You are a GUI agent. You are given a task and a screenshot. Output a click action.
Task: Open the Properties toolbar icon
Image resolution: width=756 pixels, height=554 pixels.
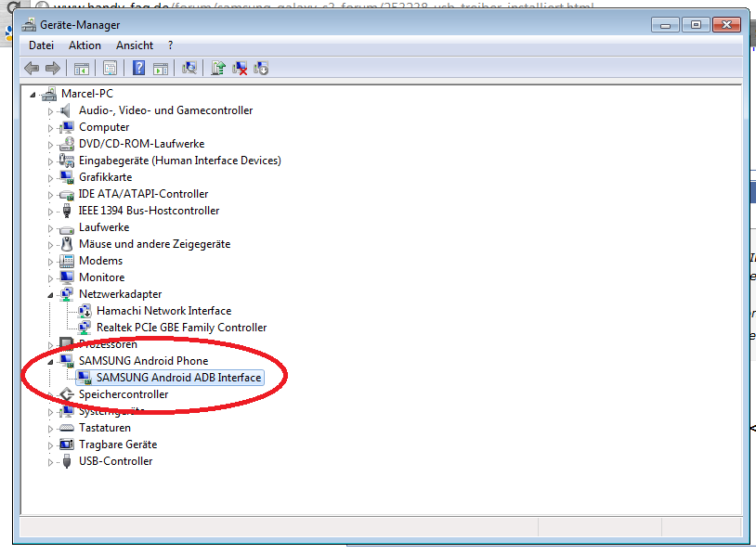(110, 69)
